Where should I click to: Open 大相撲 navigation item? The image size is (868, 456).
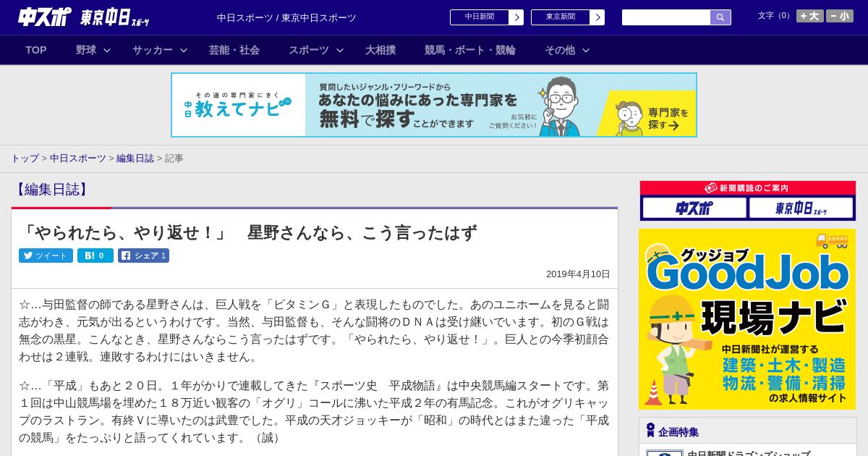click(x=380, y=50)
